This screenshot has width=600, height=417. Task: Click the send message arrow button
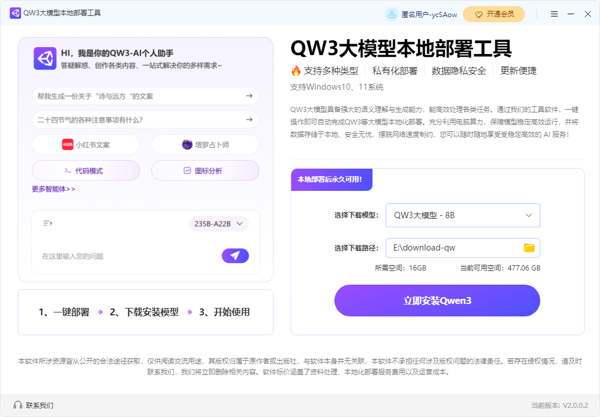(235, 256)
